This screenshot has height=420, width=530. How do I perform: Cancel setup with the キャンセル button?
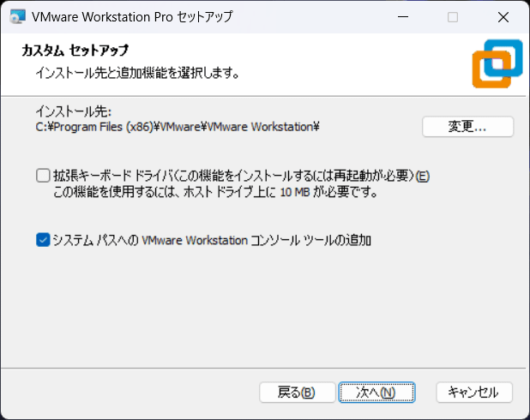coord(474,392)
